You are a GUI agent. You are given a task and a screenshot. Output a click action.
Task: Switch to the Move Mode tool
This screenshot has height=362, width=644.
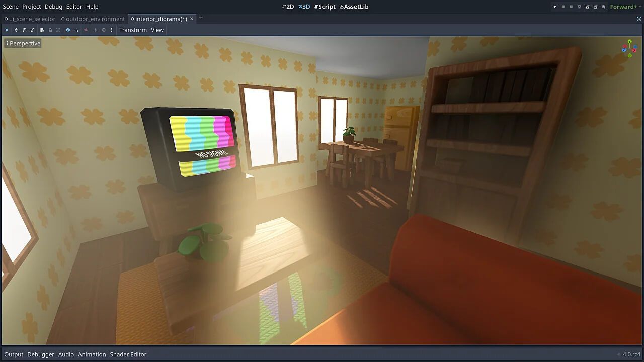pos(16,30)
